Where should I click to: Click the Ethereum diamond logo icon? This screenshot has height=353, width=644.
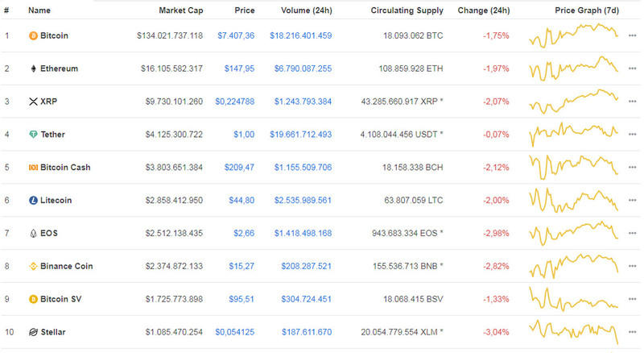[x=33, y=69]
